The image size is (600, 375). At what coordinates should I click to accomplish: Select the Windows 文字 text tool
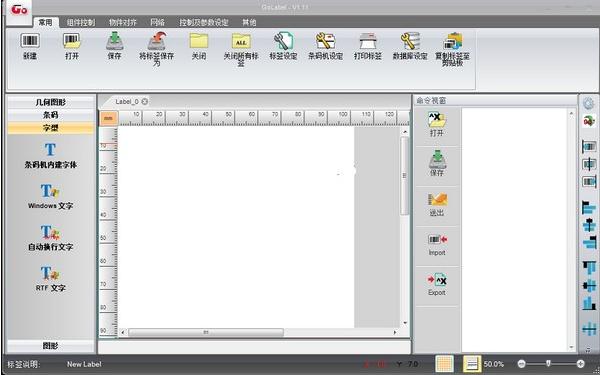click(x=50, y=196)
